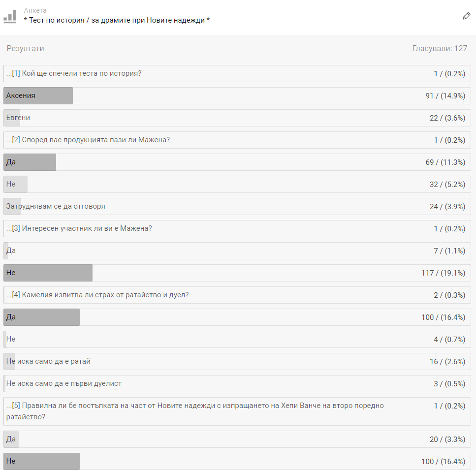476x470 pixels.
Task: Select Да with 7 votes
Action: [x=237, y=251]
